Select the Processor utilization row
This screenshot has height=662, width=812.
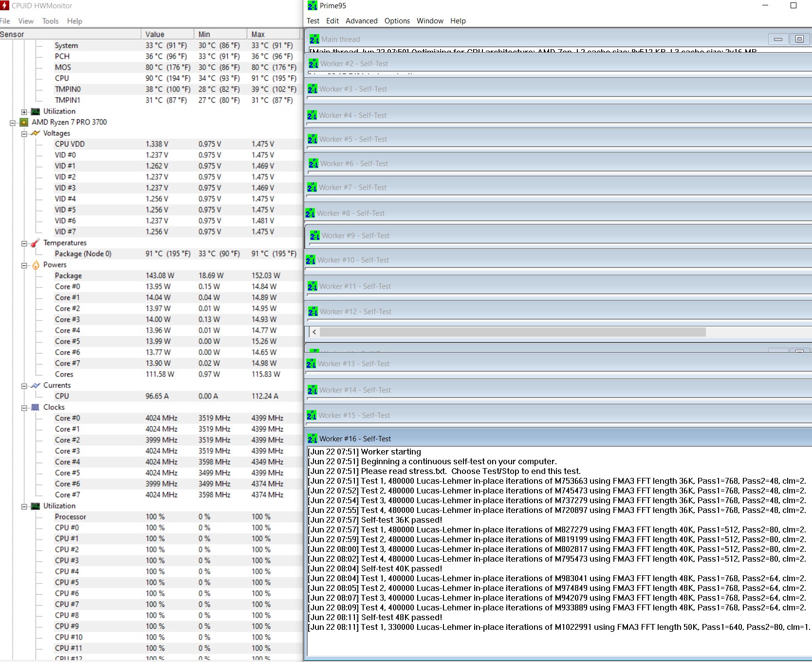point(151,517)
